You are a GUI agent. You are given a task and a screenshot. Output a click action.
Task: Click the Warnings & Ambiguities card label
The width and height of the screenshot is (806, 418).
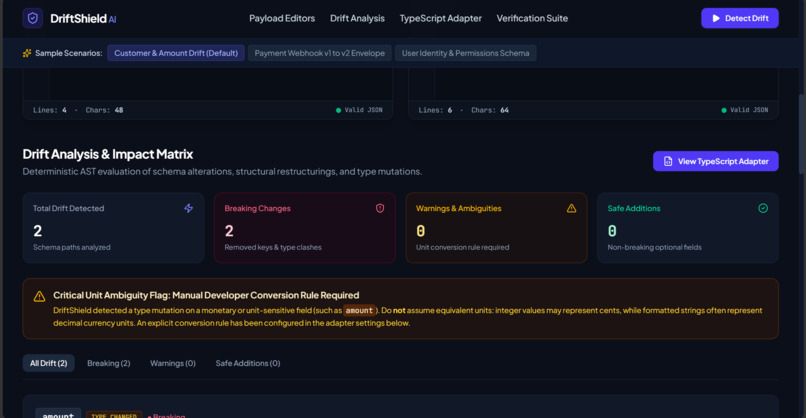pyautogui.click(x=459, y=208)
